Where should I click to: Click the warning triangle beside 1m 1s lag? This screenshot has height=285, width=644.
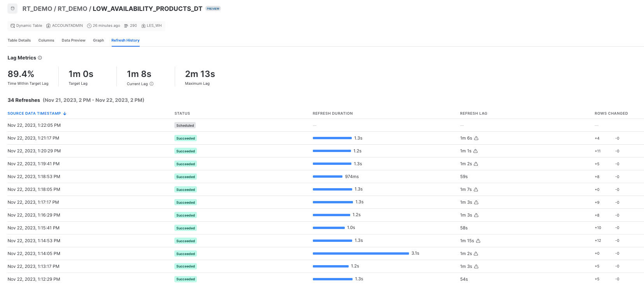point(476,151)
